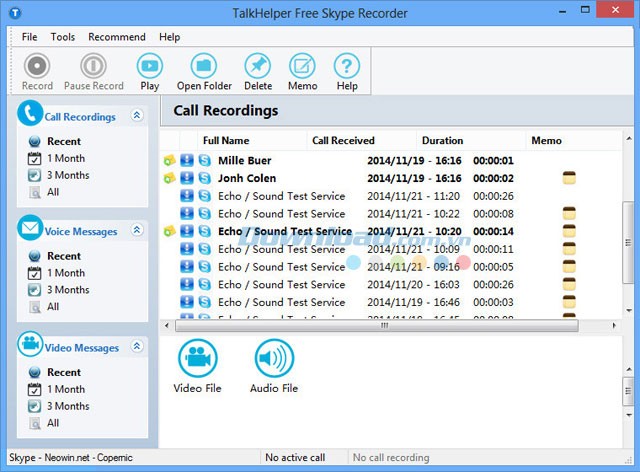Click new-item flag icon for Jonh Colen
This screenshot has width=640, height=472.
pos(169,178)
